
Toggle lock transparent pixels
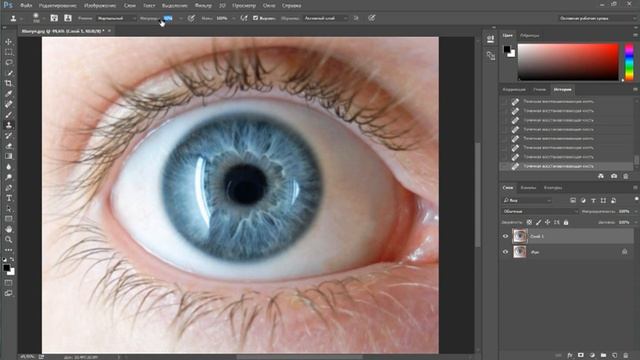click(x=529, y=222)
